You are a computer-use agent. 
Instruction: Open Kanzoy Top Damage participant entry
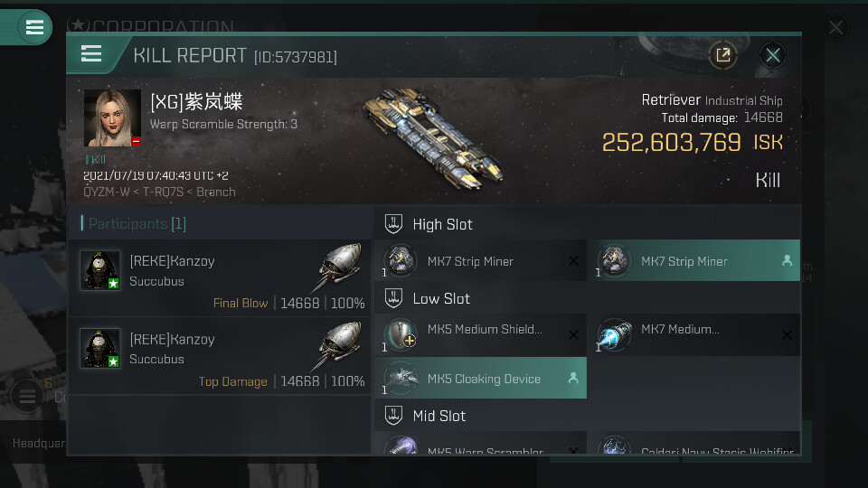click(220, 356)
